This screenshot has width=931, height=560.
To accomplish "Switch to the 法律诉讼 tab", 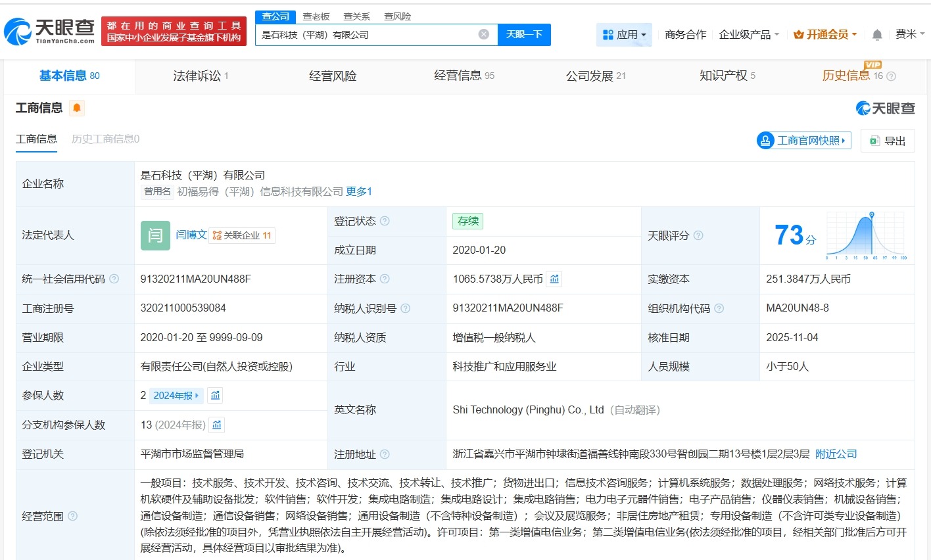I will pos(197,76).
